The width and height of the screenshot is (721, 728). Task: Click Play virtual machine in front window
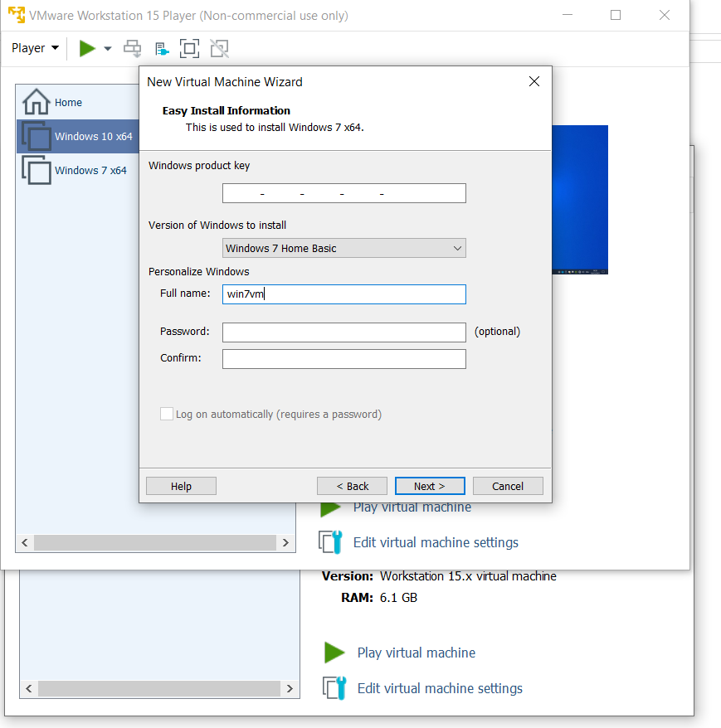coord(412,509)
